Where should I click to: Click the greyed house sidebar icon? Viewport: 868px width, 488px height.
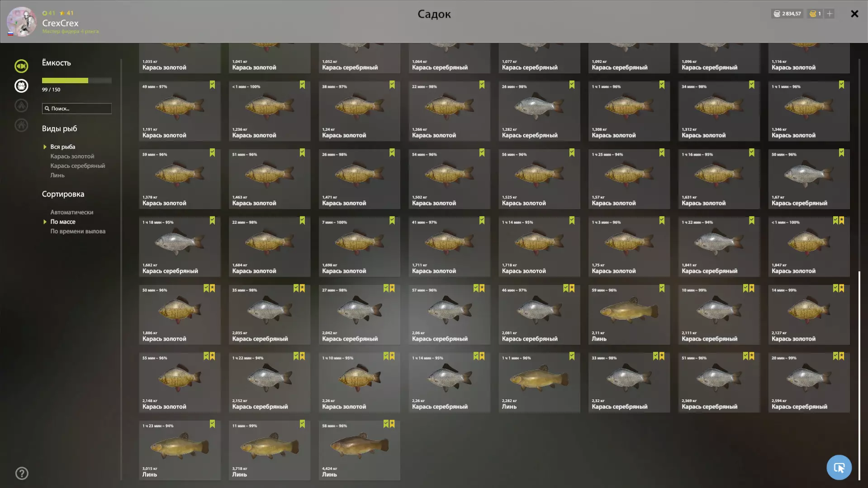(x=21, y=125)
